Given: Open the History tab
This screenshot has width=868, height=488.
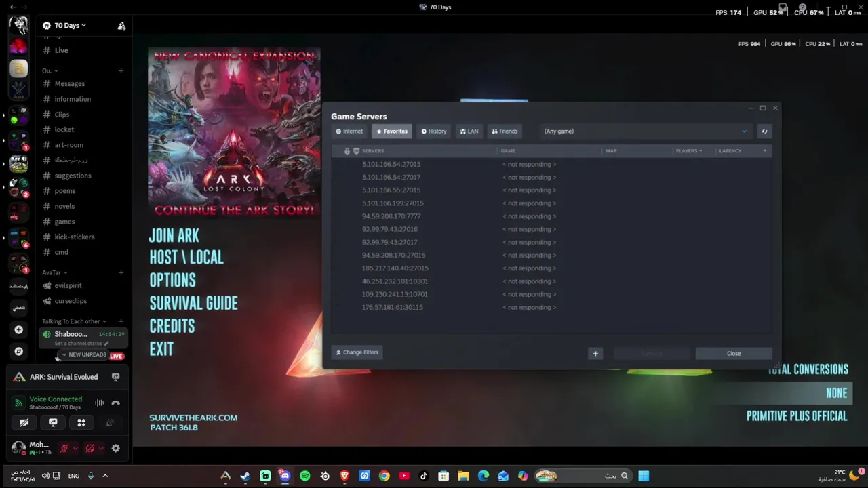Looking at the screenshot, I should (434, 131).
